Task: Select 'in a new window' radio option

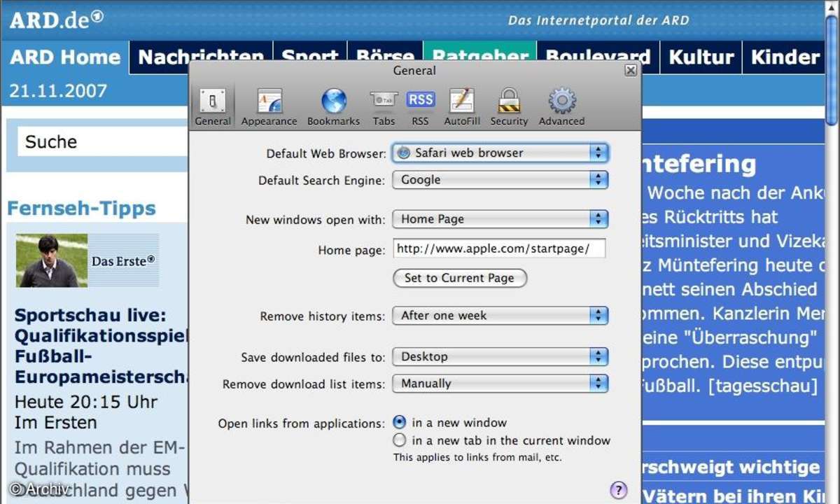Action: tap(399, 422)
